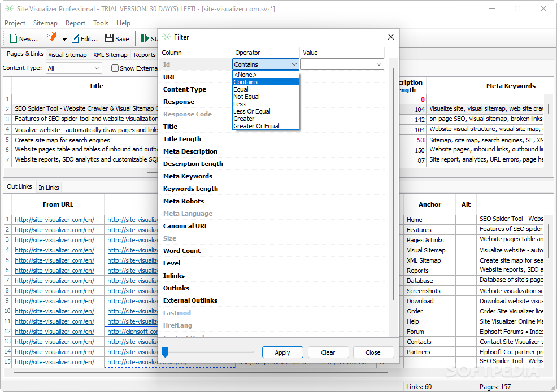Image resolution: width=557 pixels, height=392 pixels.
Task: Open the arrow dropdown next to open-project icon
Action: pos(64,39)
